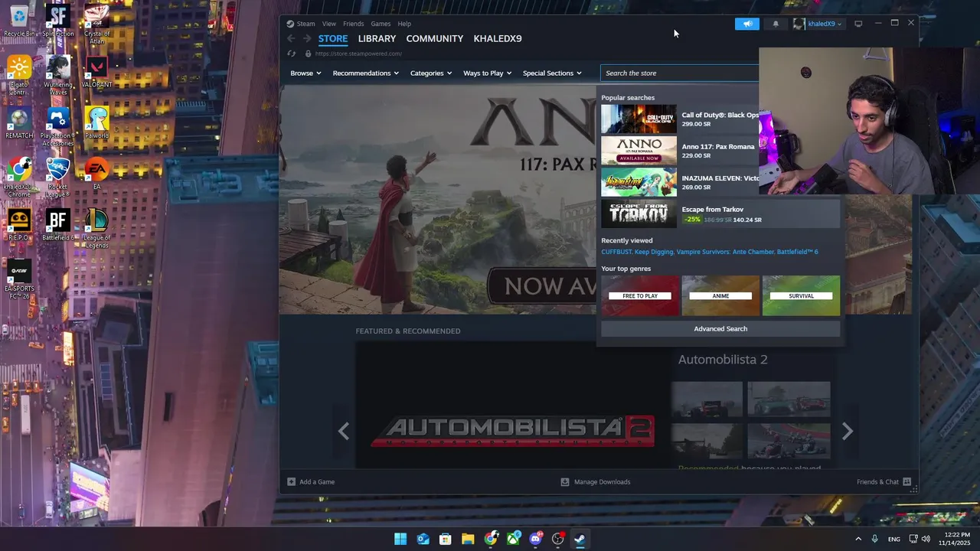The width and height of the screenshot is (980, 551).
Task: Expand the Recommendations dropdown
Action: [365, 73]
